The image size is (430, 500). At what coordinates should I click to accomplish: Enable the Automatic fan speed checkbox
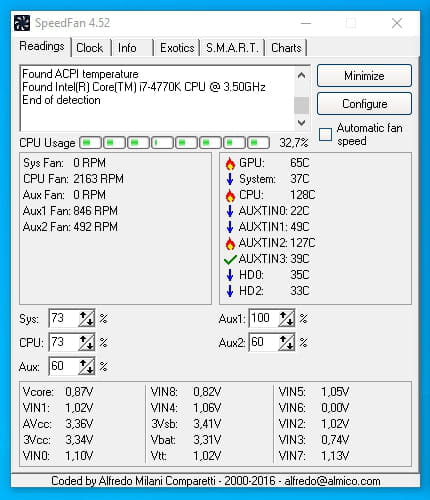[325, 135]
